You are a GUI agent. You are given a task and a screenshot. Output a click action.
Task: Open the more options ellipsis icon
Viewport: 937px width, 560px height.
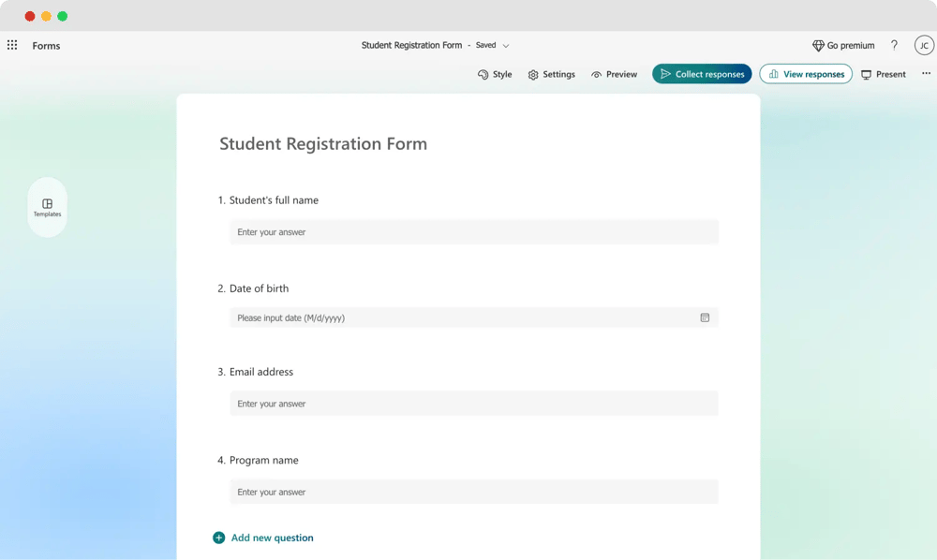click(925, 74)
